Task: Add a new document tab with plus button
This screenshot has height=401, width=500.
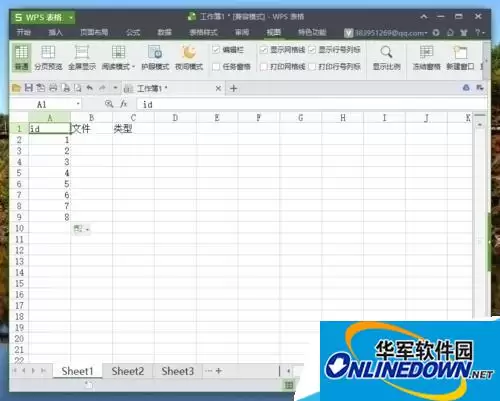Action: click(234, 88)
